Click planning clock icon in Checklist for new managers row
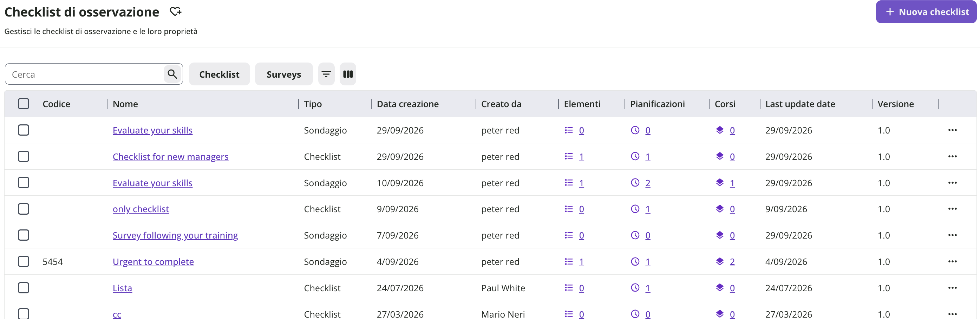This screenshot has width=980, height=319. [x=635, y=156]
